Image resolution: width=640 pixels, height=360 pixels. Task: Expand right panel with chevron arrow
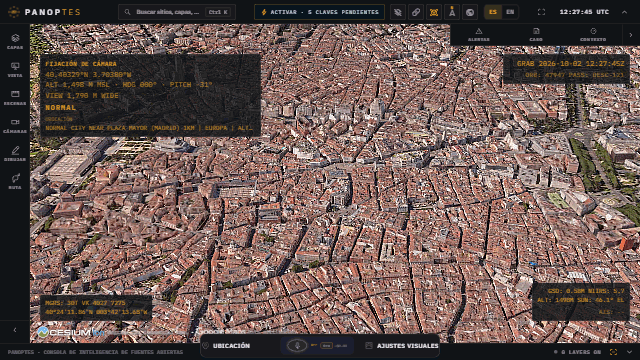pos(631,35)
